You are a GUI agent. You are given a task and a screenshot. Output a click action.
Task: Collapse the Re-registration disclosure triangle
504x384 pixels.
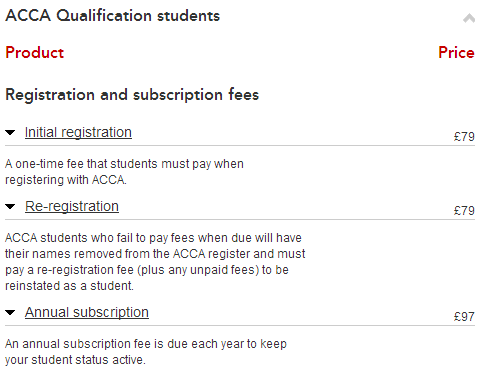(10, 207)
